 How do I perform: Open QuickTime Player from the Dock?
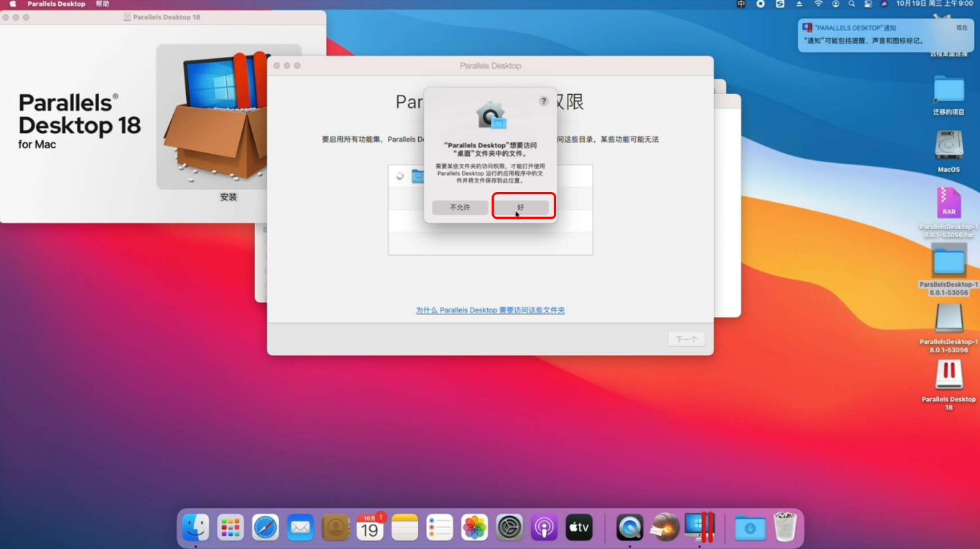pos(630,528)
